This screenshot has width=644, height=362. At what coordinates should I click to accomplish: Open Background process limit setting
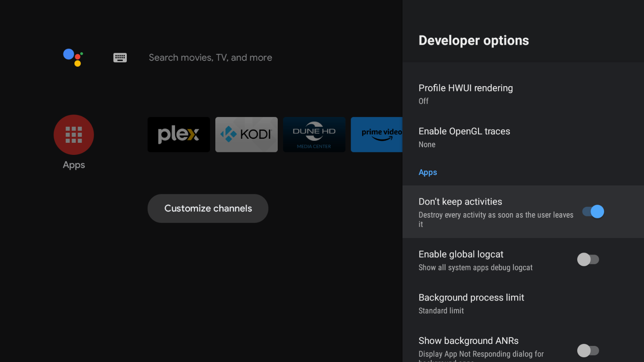point(523,304)
